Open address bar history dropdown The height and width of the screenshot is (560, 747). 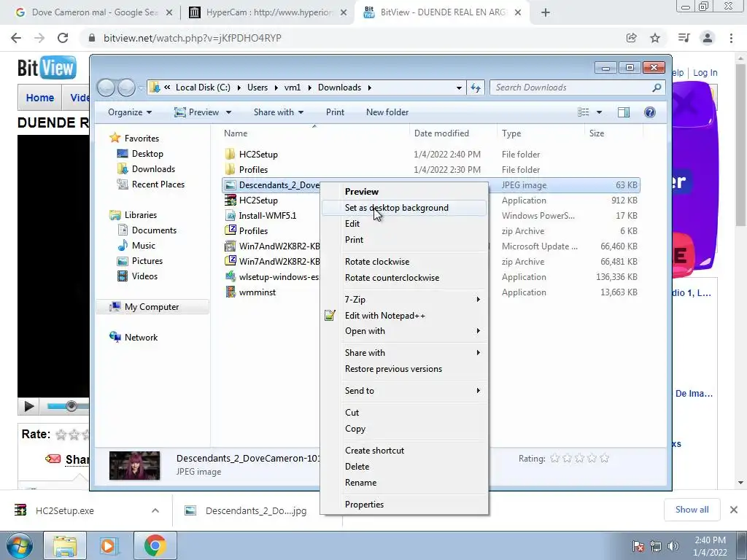coord(459,87)
